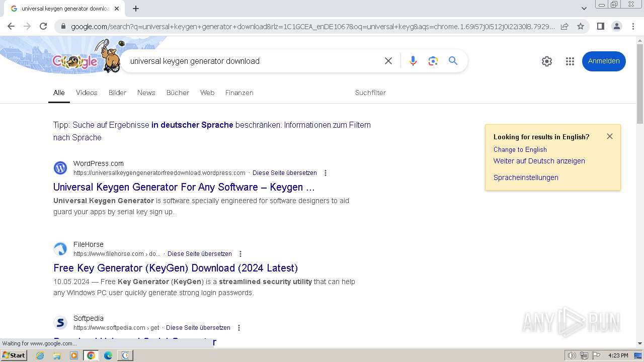Switch to Web results tab

point(207,93)
